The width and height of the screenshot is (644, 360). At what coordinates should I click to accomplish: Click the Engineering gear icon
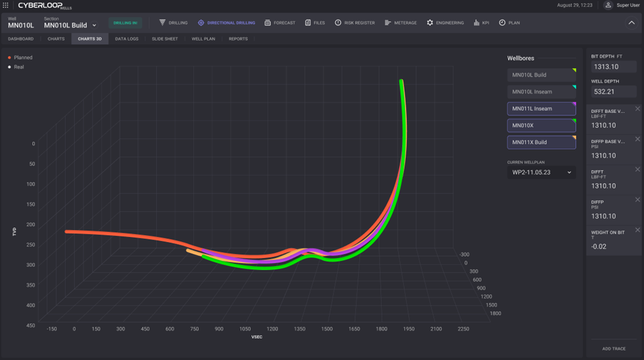[430, 23]
